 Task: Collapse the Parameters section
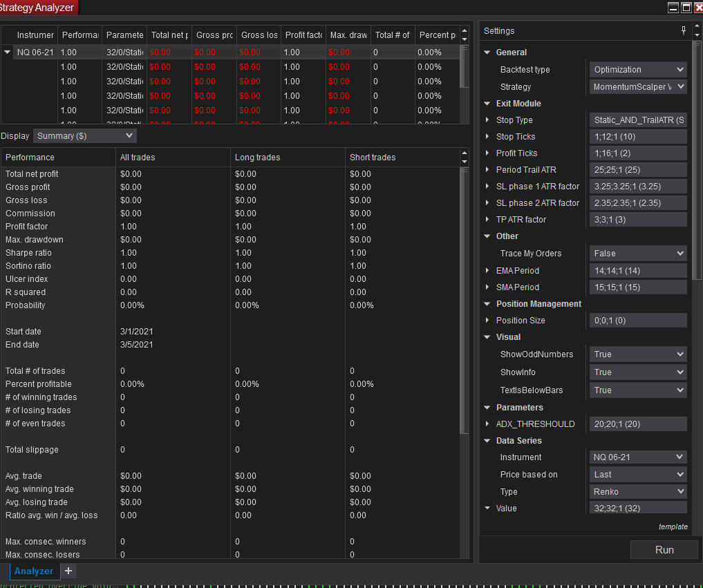click(487, 408)
